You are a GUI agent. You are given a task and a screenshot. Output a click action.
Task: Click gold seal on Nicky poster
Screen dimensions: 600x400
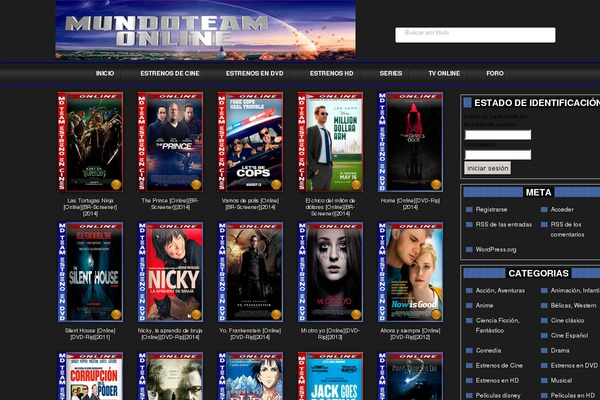196,315
